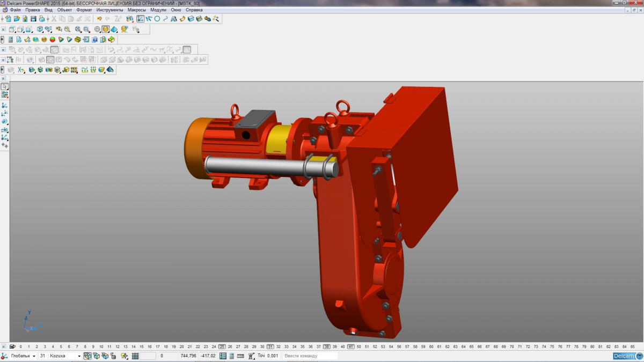This screenshot has width=644, height=362.
Task: Click the Undo arrow icon
Action: click(99, 19)
